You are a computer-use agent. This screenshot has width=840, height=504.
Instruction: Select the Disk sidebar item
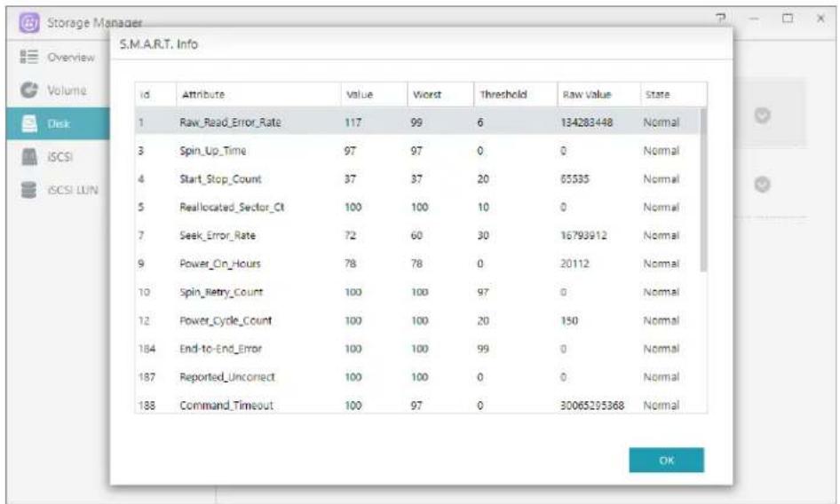(x=58, y=123)
